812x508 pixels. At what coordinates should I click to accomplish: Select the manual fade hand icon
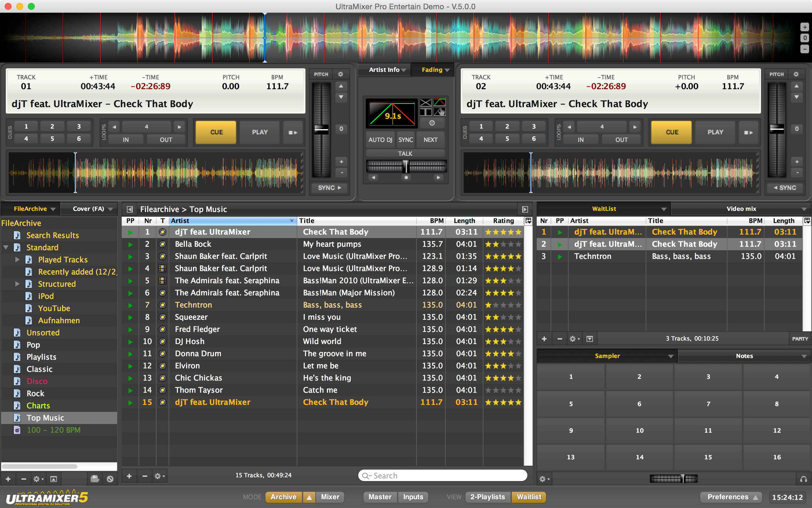click(x=440, y=112)
